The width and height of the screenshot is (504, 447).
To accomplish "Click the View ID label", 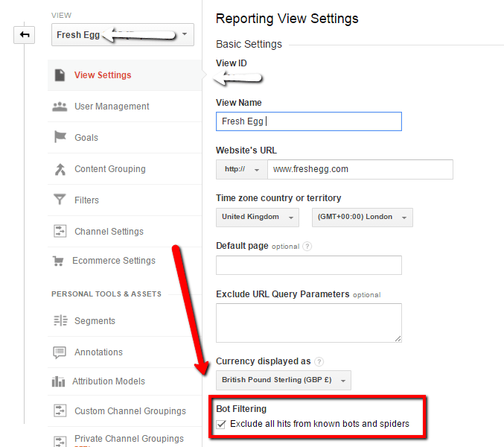I will pos(231,63).
